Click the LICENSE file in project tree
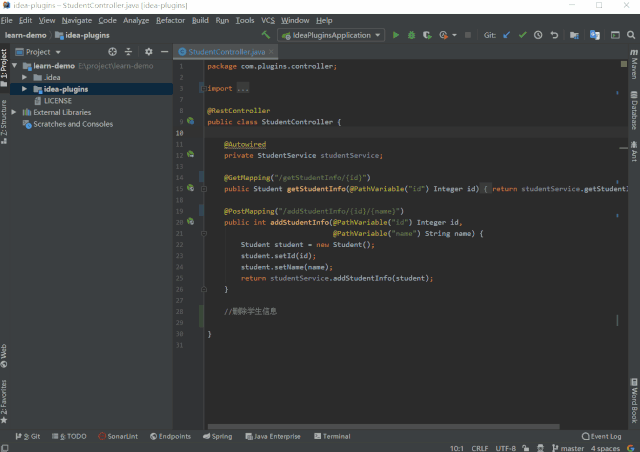640x452 pixels. [57, 101]
